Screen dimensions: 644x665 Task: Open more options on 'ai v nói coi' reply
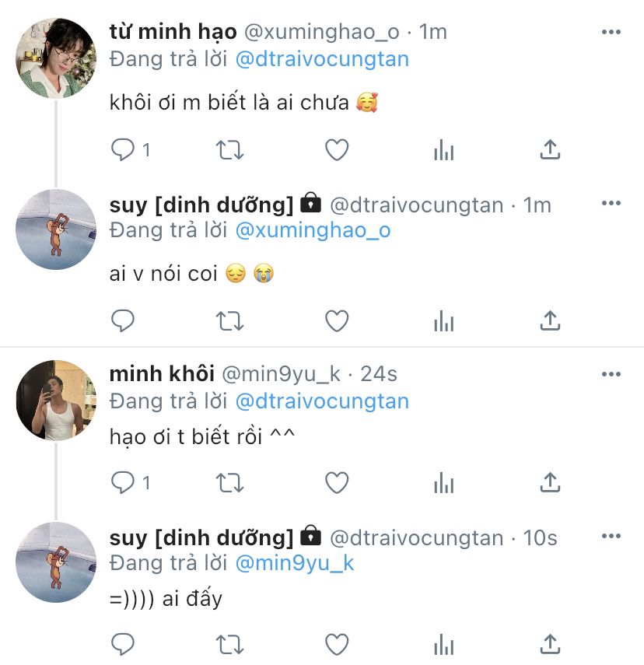coord(611,204)
